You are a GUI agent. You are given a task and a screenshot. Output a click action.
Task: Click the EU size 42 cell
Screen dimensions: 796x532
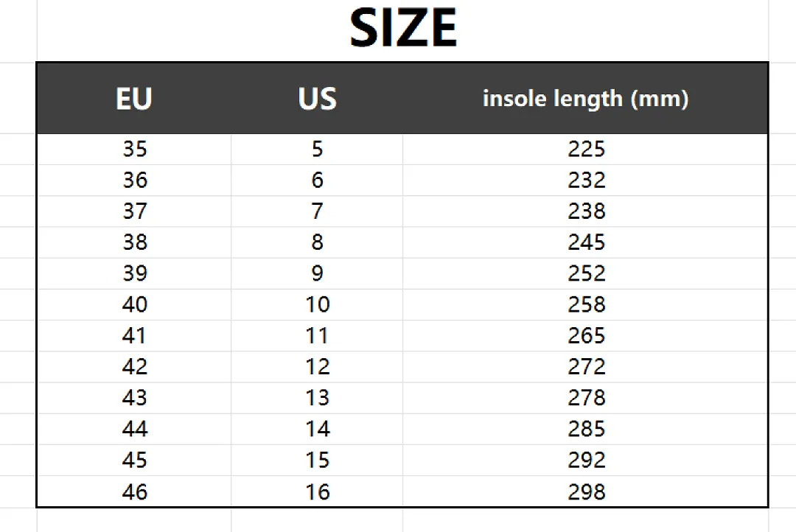[x=135, y=366]
